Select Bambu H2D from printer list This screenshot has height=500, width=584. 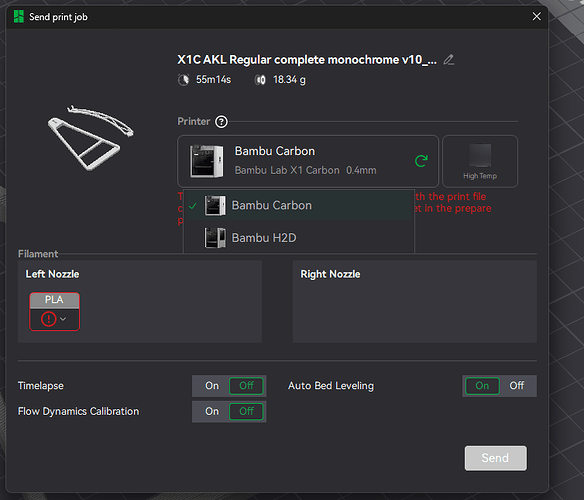[x=299, y=238]
